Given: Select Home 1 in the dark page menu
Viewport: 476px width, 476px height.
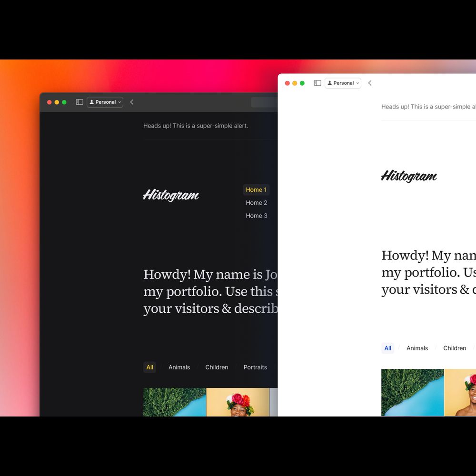Looking at the screenshot, I should click(x=256, y=190).
